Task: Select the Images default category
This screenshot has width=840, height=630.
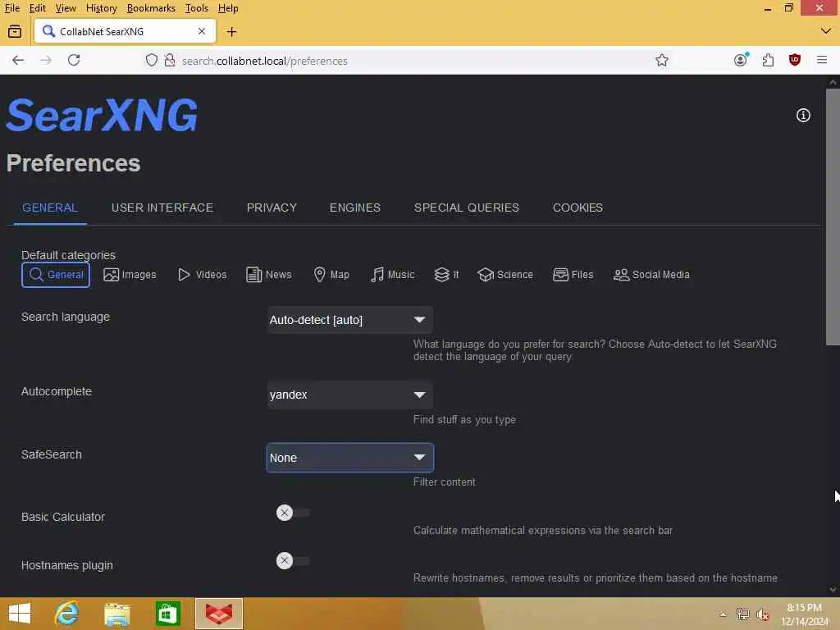Action: point(130,275)
